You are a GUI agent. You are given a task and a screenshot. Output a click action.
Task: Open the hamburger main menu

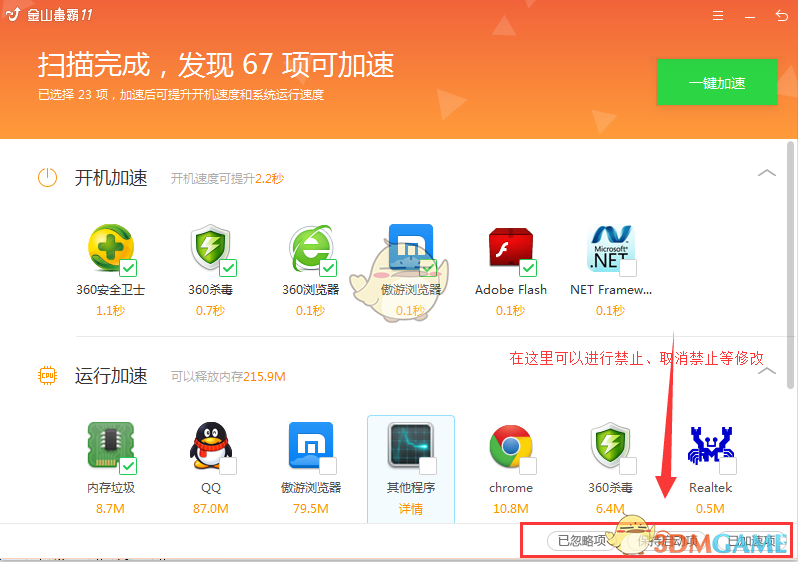tap(717, 16)
